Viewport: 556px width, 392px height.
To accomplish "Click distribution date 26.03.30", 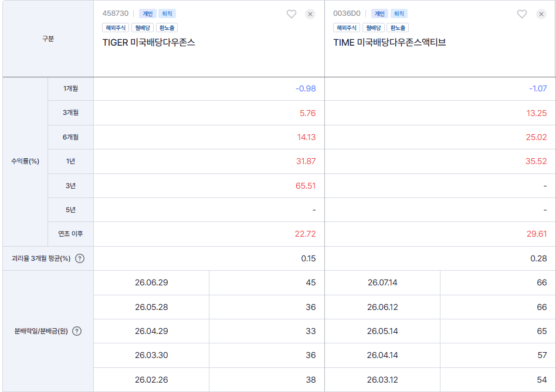I will (x=151, y=355).
